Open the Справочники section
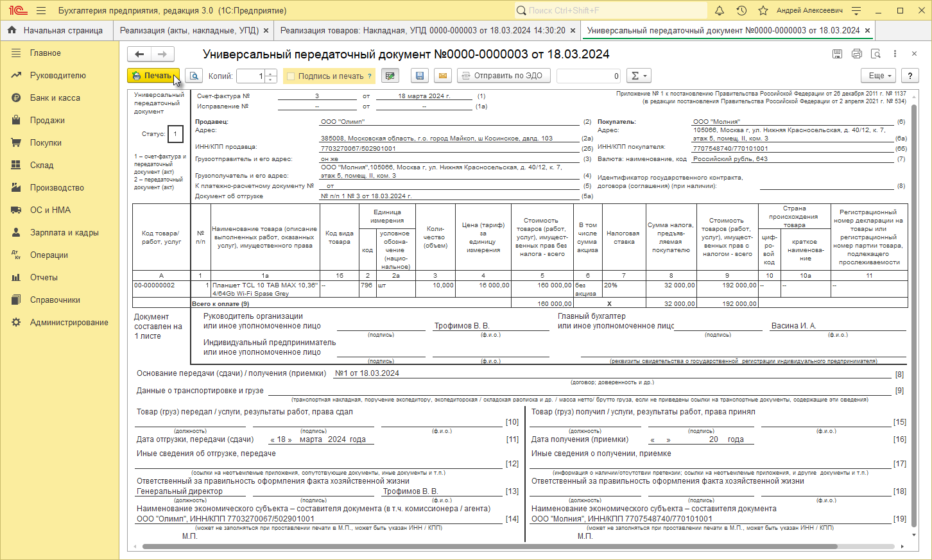This screenshot has height=560, width=932. click(x=60, y=300)
